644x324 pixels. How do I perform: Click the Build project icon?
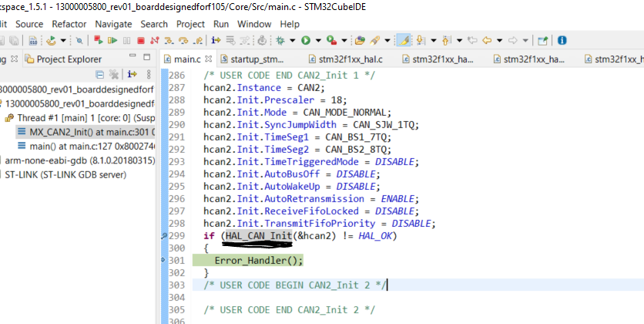click(x=51, y=40)
